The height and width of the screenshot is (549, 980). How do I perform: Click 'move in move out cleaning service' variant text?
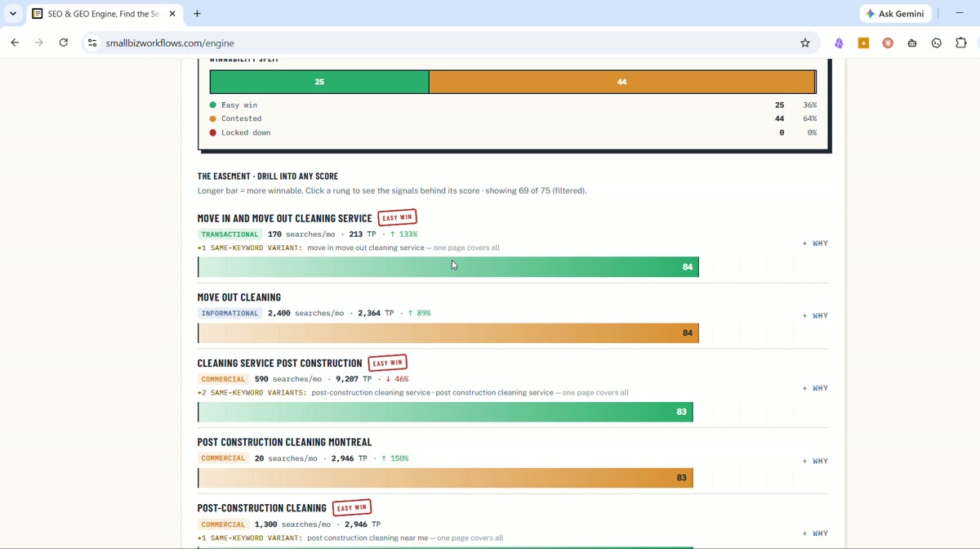point(366,248)
